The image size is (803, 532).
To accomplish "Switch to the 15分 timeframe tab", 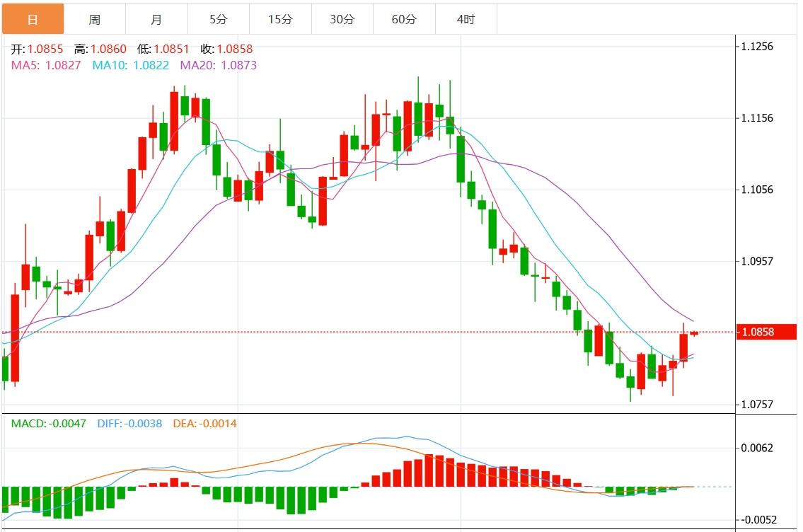I will (x=280, y=19).
